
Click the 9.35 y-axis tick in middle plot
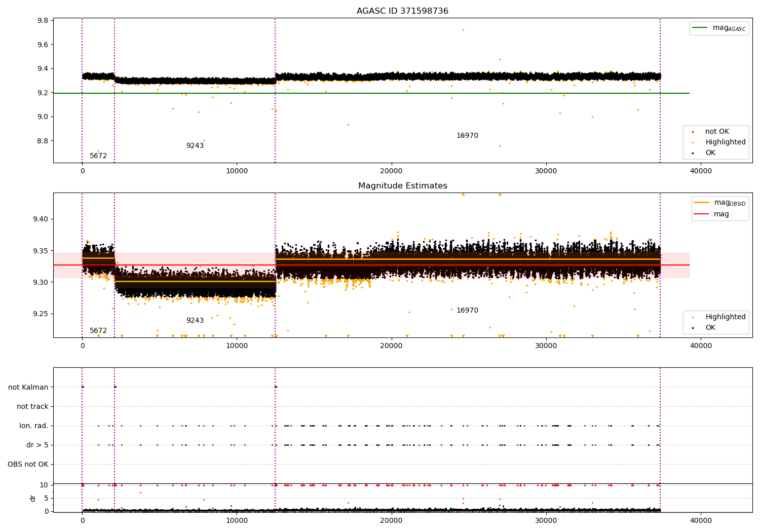tap(41, 251)
